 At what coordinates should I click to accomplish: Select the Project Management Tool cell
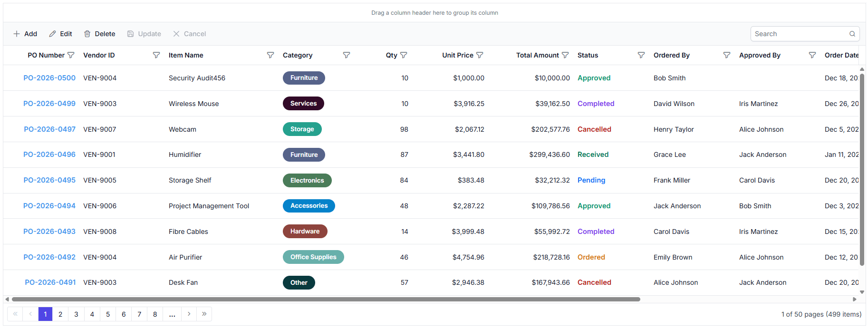point(209,206)
